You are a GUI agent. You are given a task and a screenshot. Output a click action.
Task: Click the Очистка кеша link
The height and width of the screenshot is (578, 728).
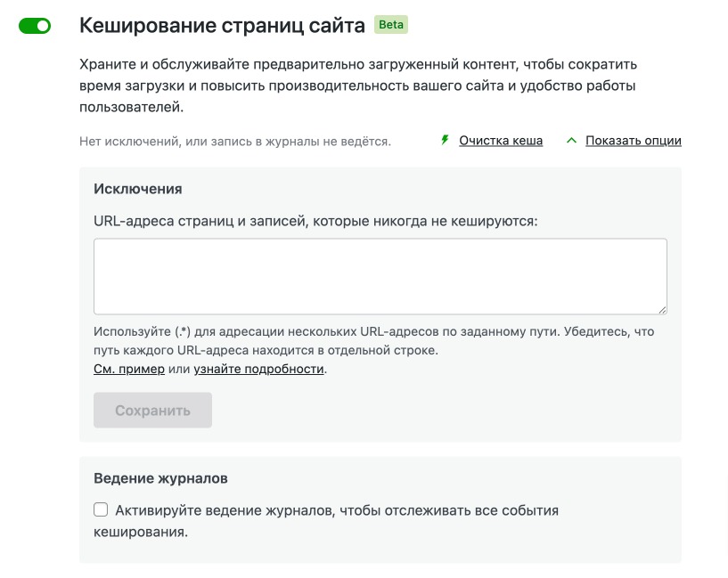pos(501,141)
